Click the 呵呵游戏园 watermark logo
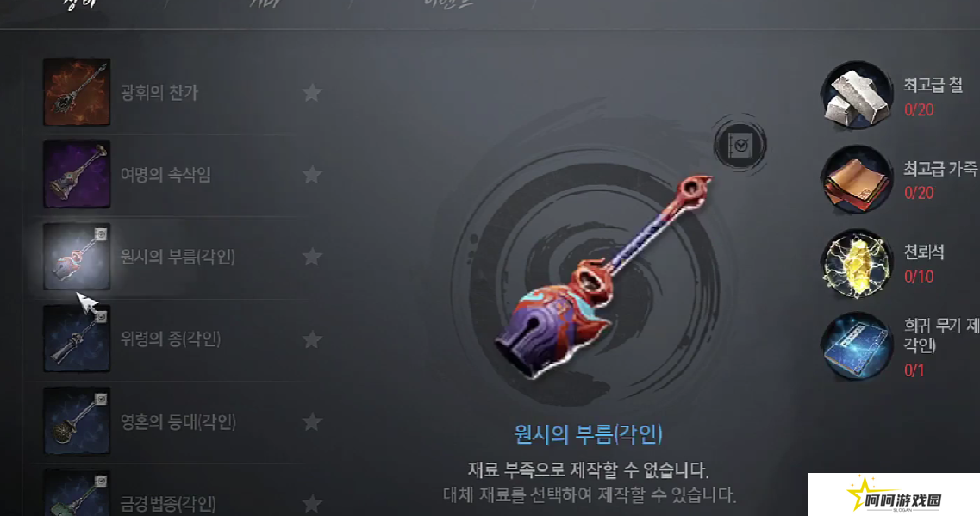Screen dimensions: 980x516 894,494
